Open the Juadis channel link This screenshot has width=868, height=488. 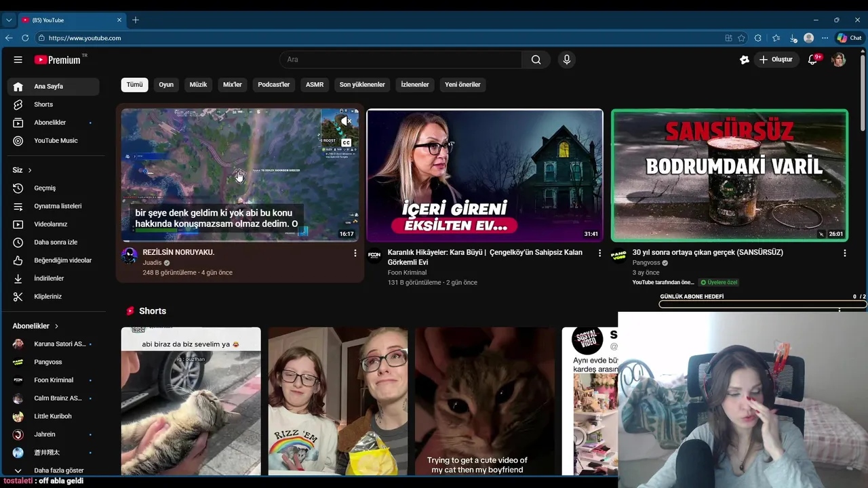coord(152,263)
